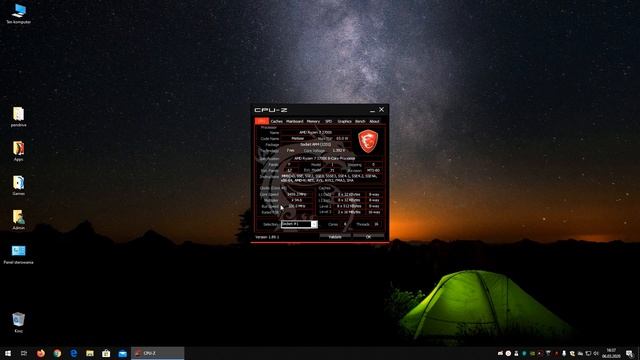Click the MSI dragon shield logo
This screenshot has width=640, height=360.
(x=368, y=142)
